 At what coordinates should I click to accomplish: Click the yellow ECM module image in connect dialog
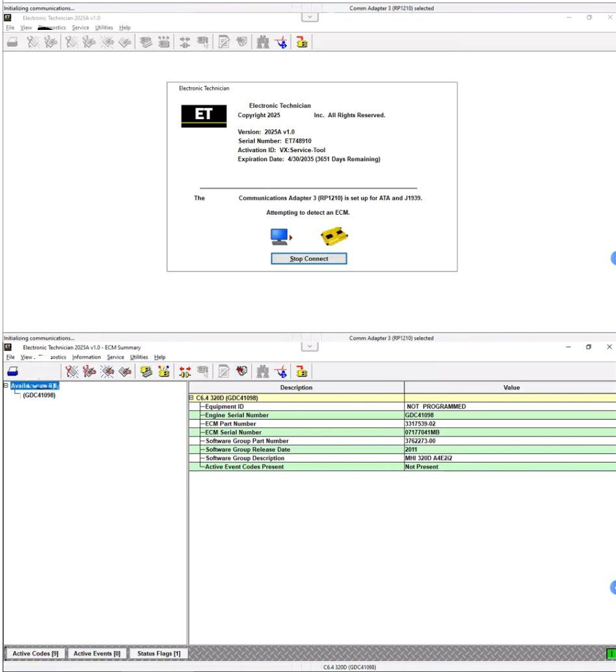(336, 237)
